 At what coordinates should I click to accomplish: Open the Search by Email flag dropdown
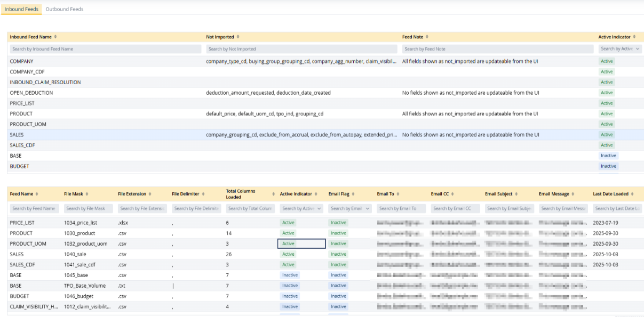tap(349, 209)
